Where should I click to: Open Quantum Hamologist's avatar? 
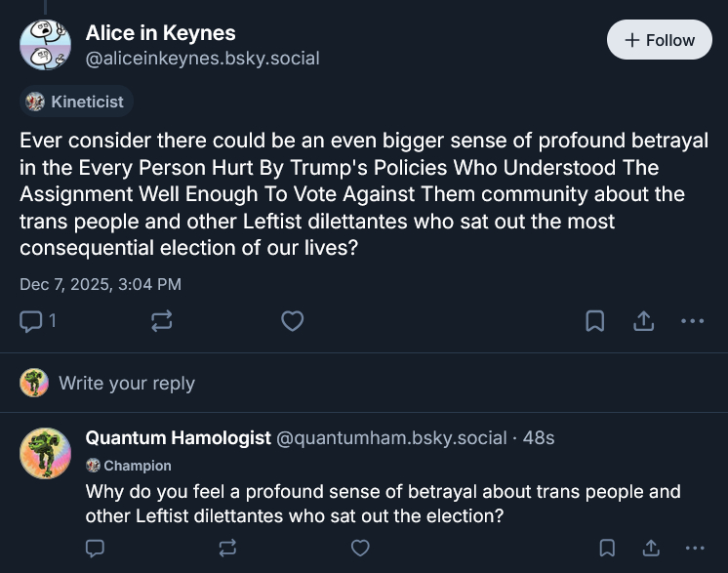45,453
